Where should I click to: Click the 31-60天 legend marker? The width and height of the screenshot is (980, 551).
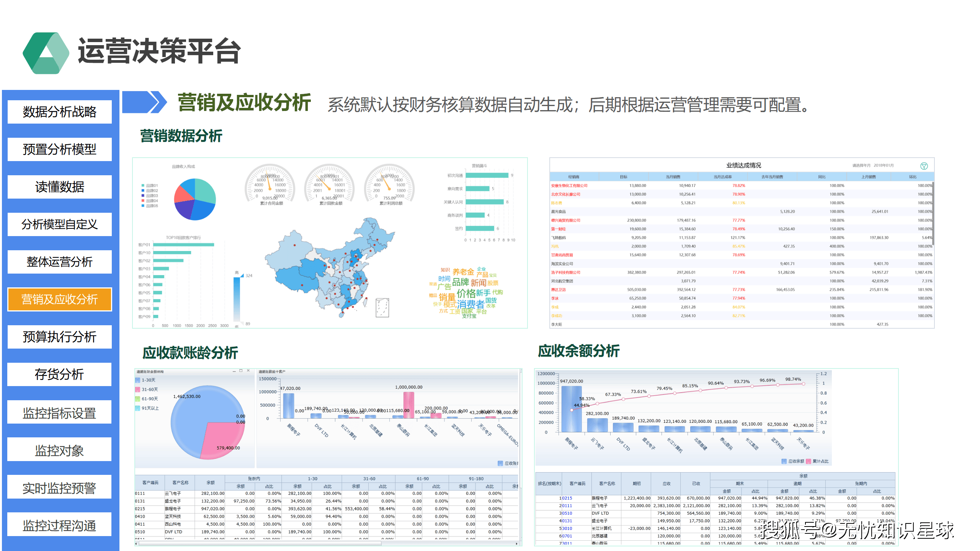[x=138, y=389]
